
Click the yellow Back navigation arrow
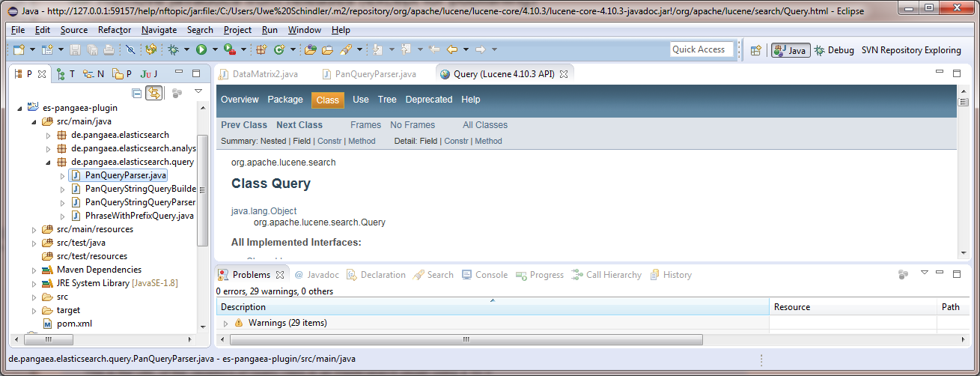pos(452,49)
